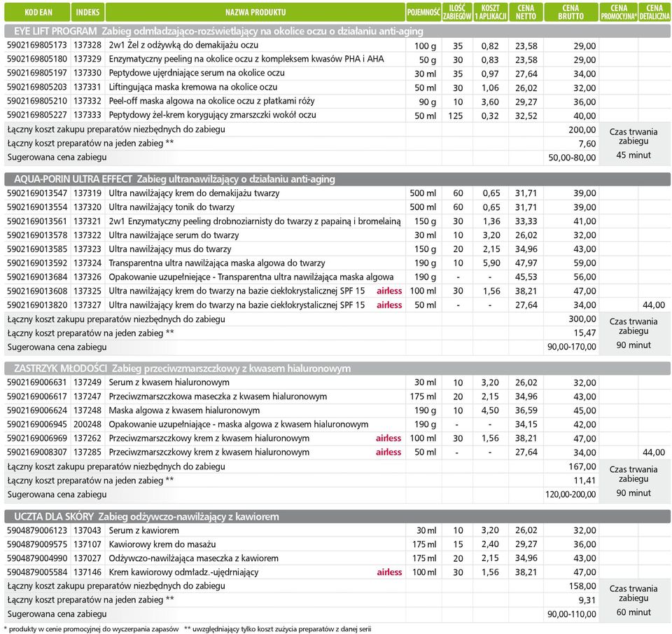Click the 60 minut treatment duration
Viewport: 672px width, 634px height.
click(x=633, y=612)
